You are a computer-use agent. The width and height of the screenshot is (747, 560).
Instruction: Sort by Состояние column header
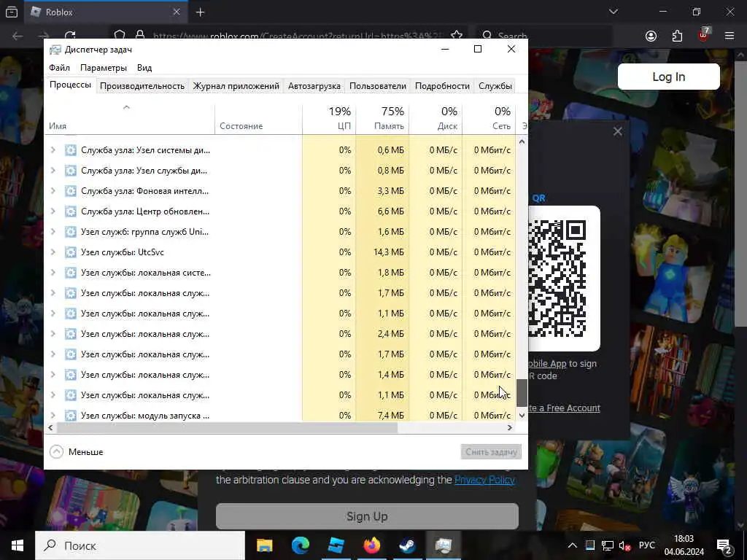pos(258,118)
